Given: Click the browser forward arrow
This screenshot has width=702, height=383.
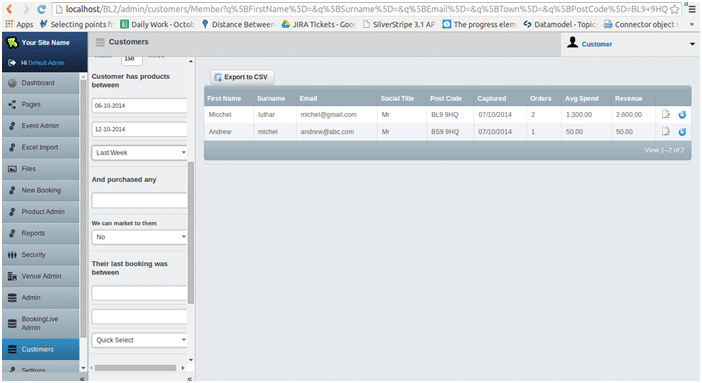Looking at the screenshot, I should point(26,9).
